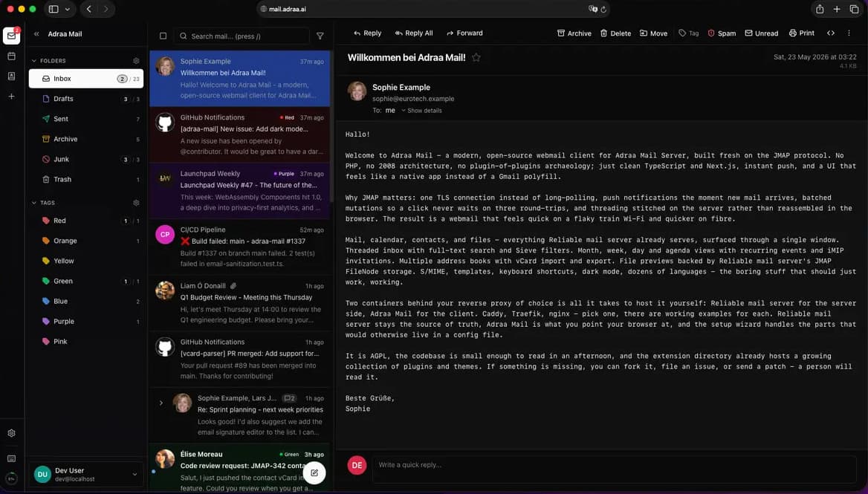
Task: Open more actions three-dot menu
Action: (849, 33)
